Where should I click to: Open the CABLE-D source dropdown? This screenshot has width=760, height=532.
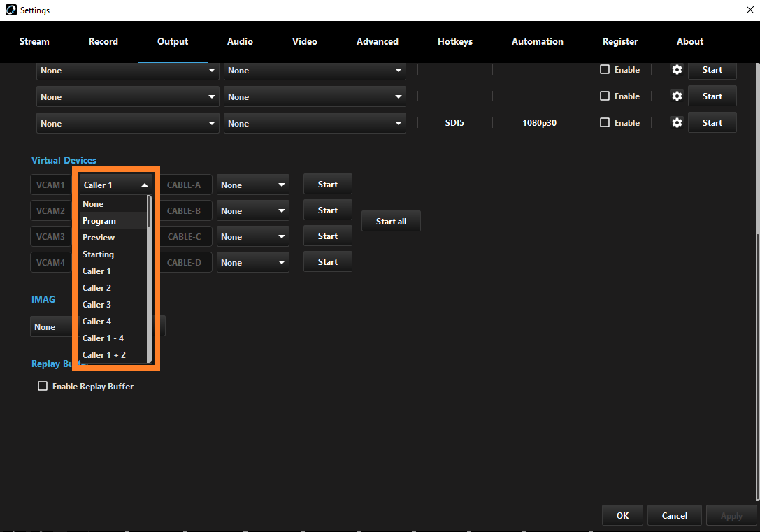click(252, 263)
